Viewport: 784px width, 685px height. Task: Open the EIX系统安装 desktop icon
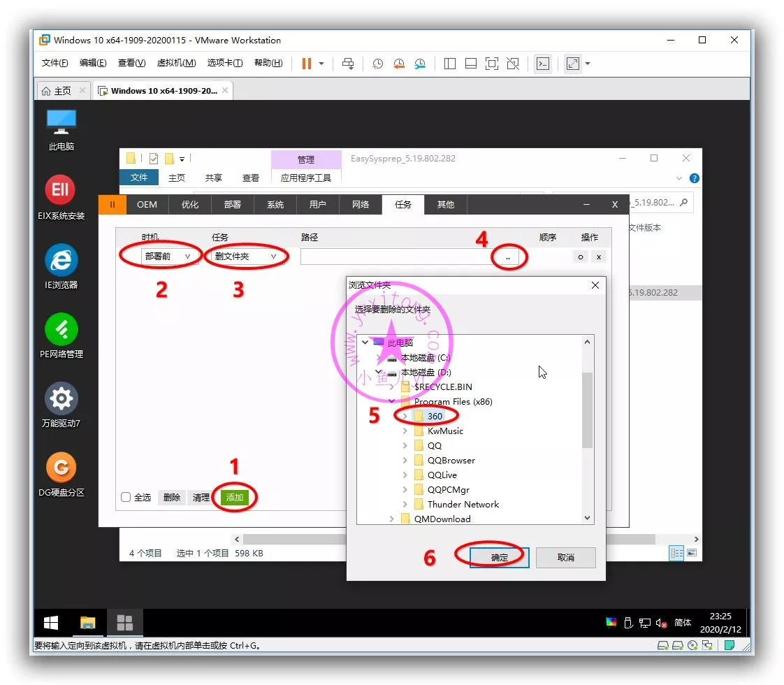click(x=61, y=190)
